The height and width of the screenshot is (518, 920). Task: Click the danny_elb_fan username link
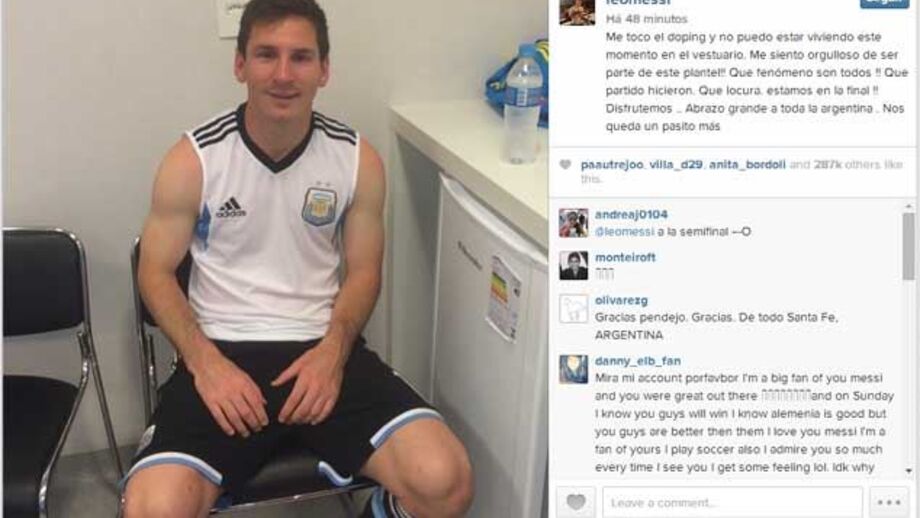tap(638, 361)
